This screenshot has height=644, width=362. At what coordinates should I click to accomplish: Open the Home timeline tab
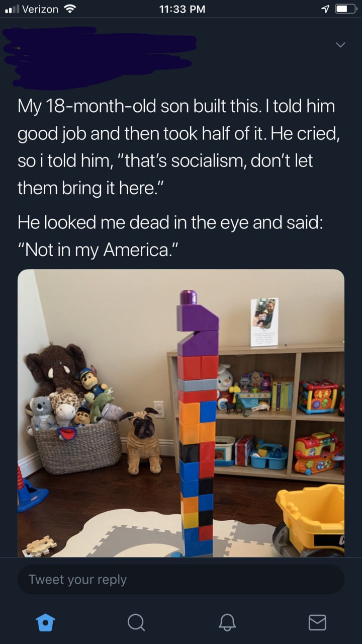coord(46,622)
